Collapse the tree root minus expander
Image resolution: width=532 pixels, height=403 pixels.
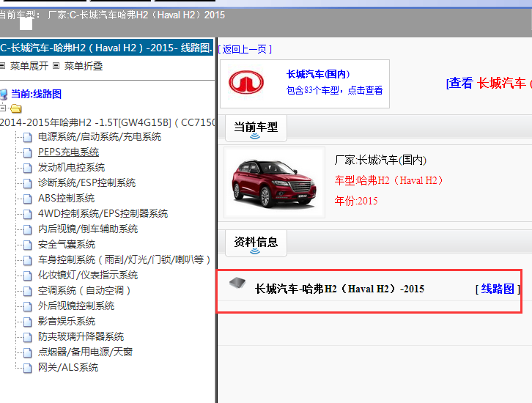[3, 108]
